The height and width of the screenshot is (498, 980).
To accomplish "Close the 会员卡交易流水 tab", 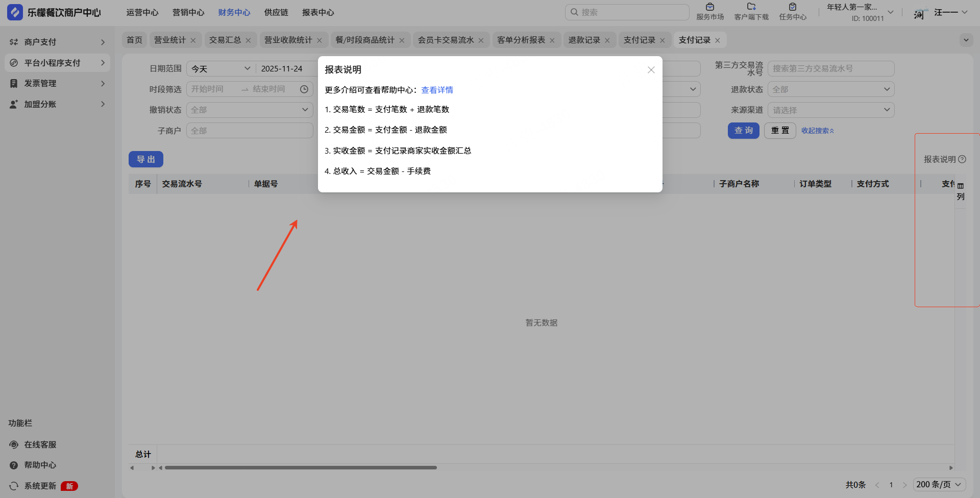I will point(481,40).
